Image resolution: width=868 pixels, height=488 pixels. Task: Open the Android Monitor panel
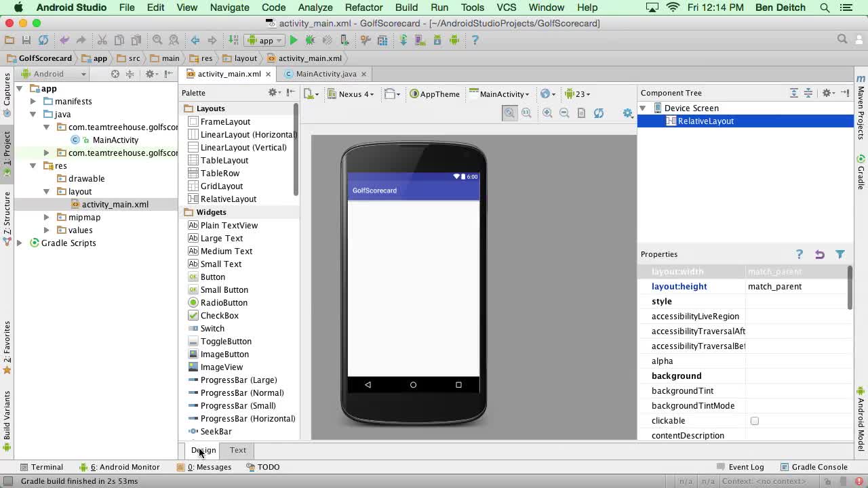pyautogui.click(x=125, y=466)
